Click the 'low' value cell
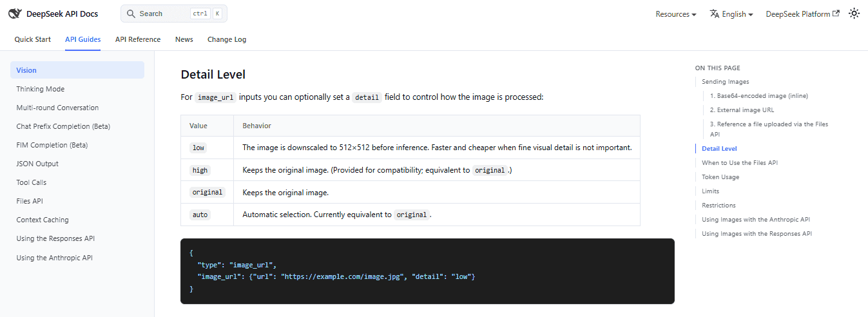 click(207, 148)
